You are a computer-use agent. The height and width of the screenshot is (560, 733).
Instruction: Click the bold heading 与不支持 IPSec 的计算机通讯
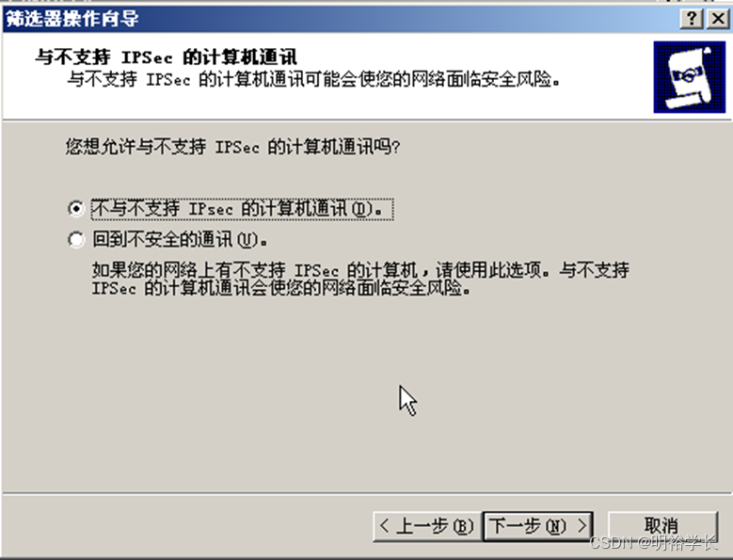coord(166,57)
